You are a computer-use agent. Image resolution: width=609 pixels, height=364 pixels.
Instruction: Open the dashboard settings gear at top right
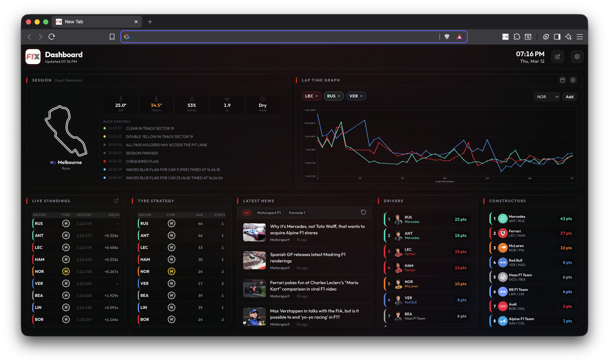click(x=577, y=57)
